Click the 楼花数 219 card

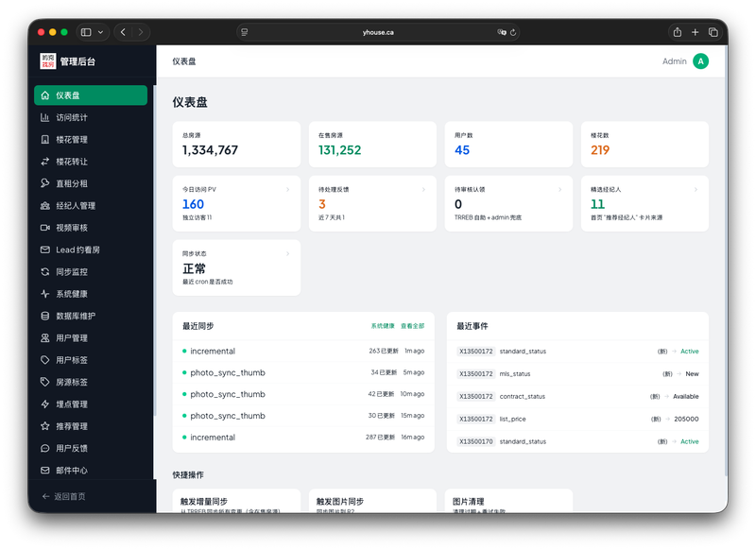(x=644, y=145)
